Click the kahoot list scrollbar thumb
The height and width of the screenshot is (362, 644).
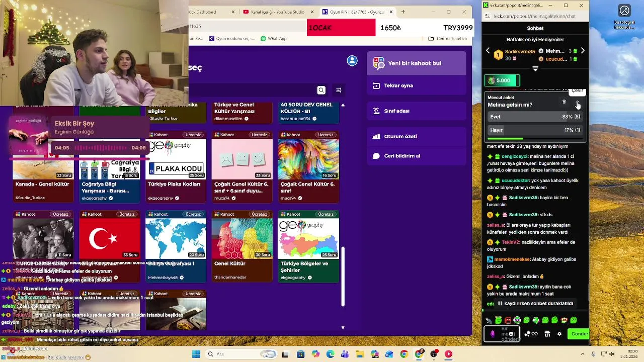click(343, 277)
